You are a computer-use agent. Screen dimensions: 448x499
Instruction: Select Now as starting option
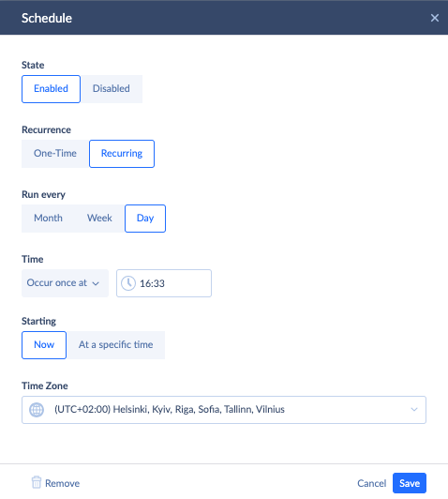(44, 345)
